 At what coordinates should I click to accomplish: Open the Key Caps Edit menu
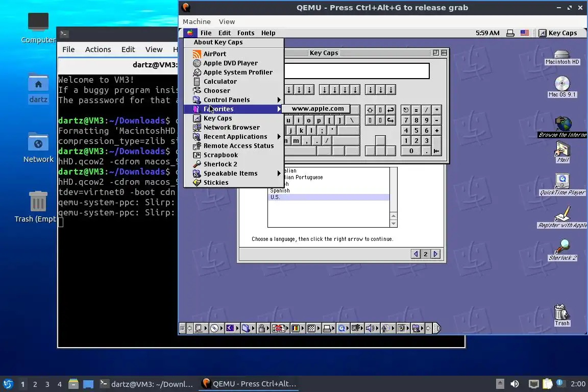click(x=225, y=33)
